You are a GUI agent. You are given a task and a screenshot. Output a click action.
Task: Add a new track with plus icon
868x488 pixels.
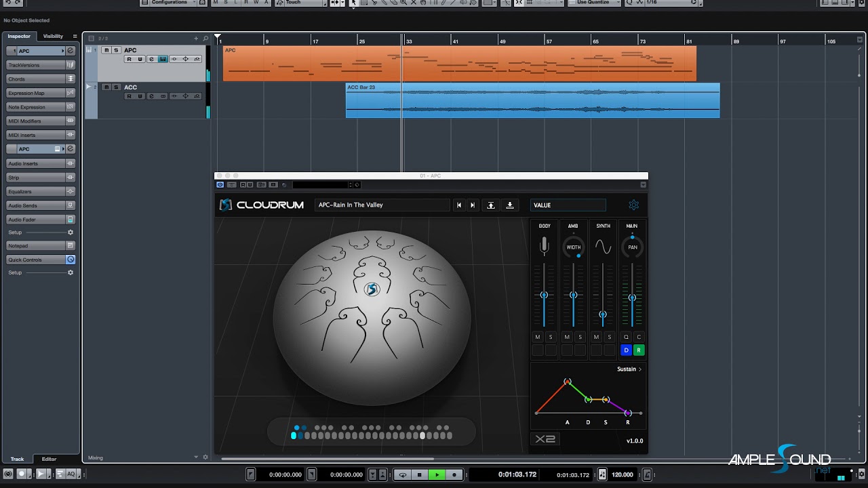[197, 39]
